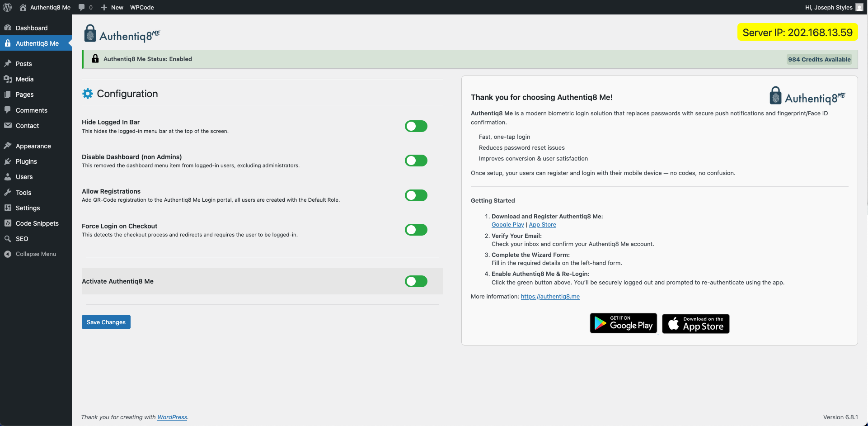Click Collapse Menu label
868x426 pixels.
pos(36,254)
